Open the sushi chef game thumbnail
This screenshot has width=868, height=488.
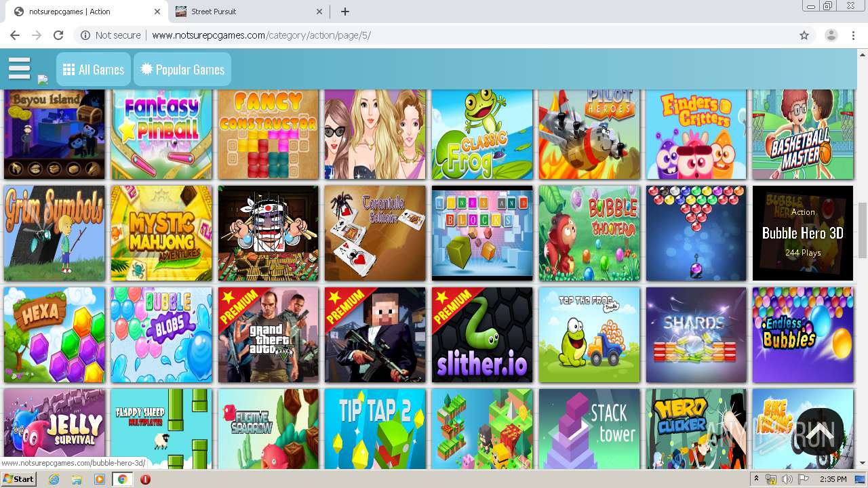pyautogui.click(x=269, y=233)
